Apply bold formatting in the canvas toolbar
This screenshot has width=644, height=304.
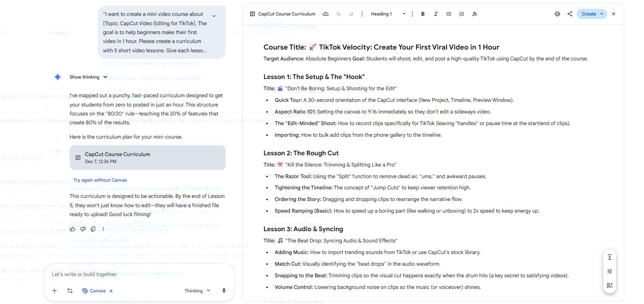423,14
